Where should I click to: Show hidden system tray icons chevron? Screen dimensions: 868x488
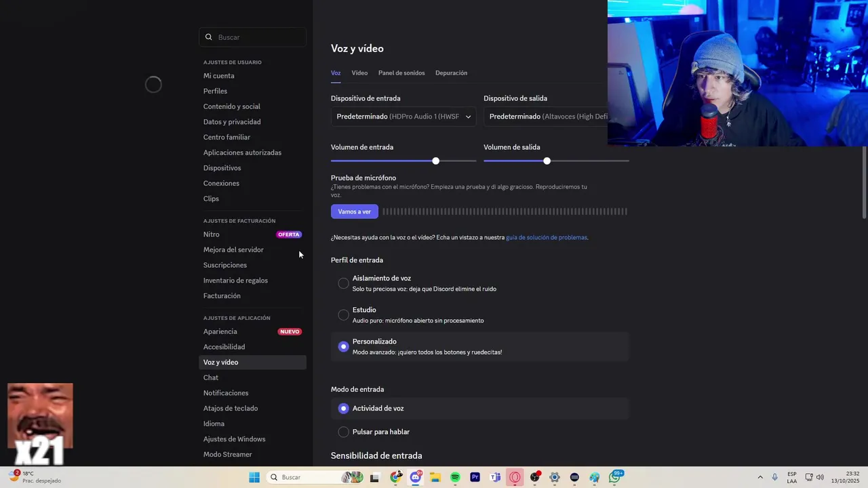[x=760, y=477]
